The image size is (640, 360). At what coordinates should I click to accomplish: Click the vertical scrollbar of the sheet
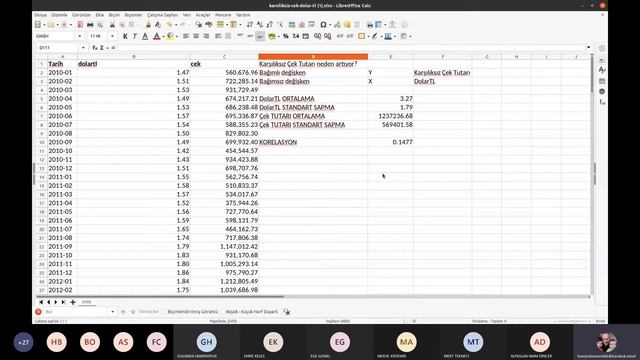pyautogui.click(x=591, y=176)
